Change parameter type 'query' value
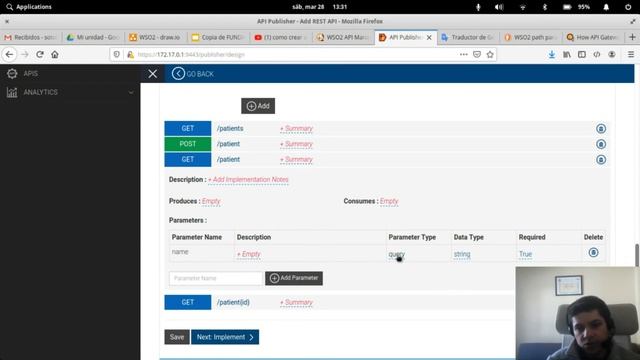 coord(396,254)
